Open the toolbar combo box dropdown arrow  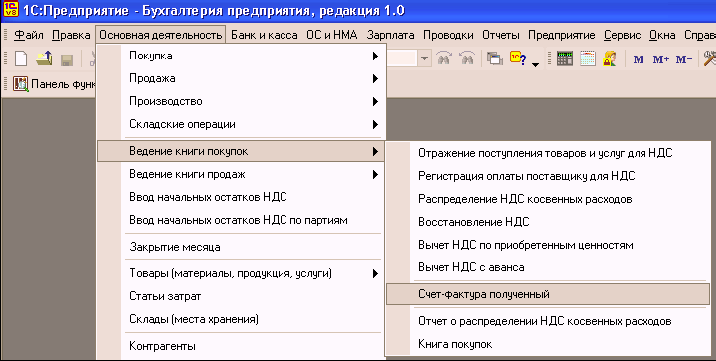coord(425,59)
